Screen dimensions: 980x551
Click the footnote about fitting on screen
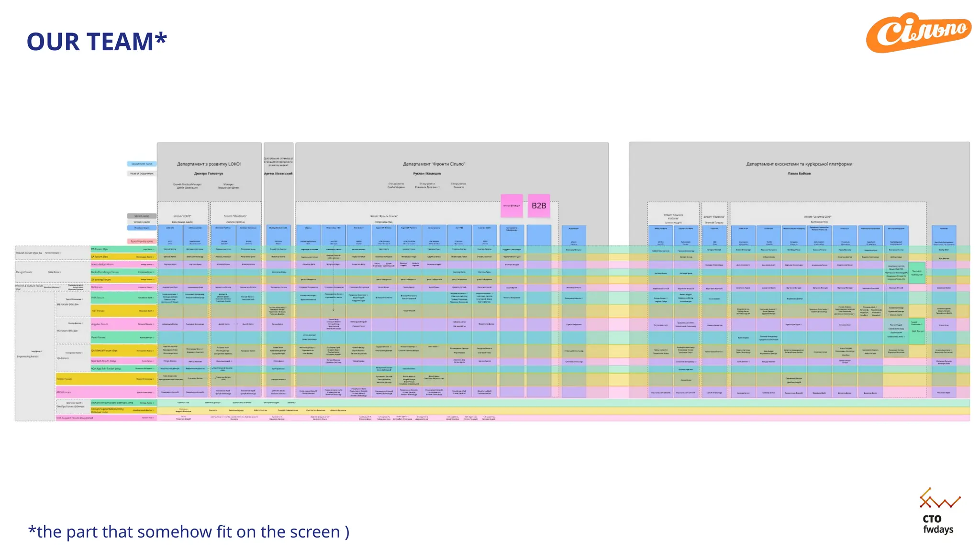[189, 532]
